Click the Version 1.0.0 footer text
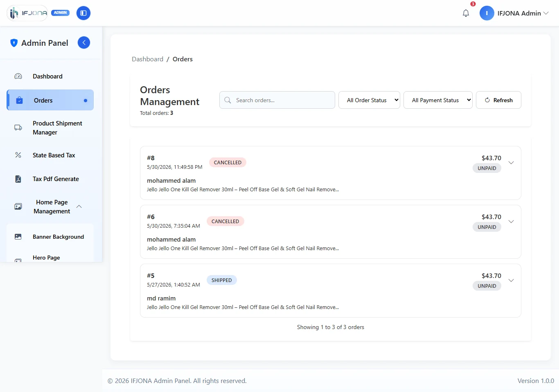This screenshot has height=392, width=559. pyautogui.click(x=536, y=381)
